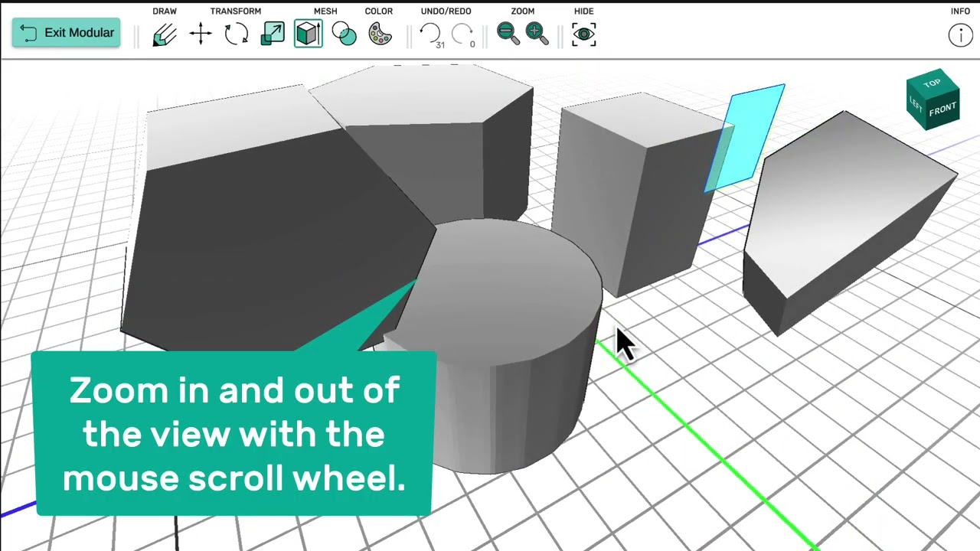Select the Move transform tool
Screen dimensions: 980x551
click(x=201, y=34)
